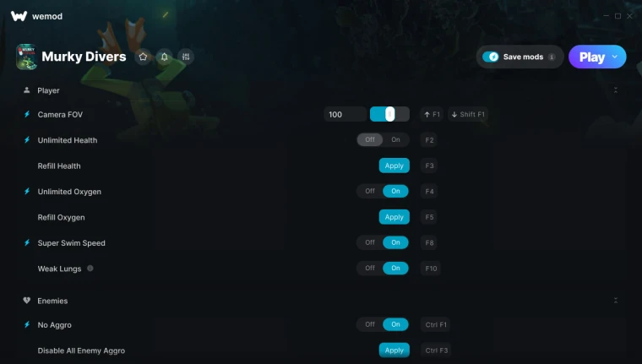Turn on Unlimited Health
This screenshot has height=364, width=642.
(x=395, y=139)
